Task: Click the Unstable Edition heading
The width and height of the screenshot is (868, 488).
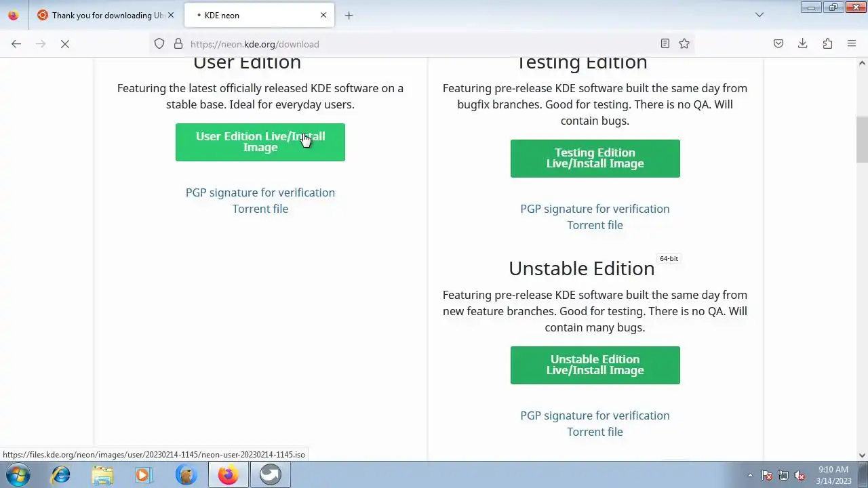Action: 582,268
